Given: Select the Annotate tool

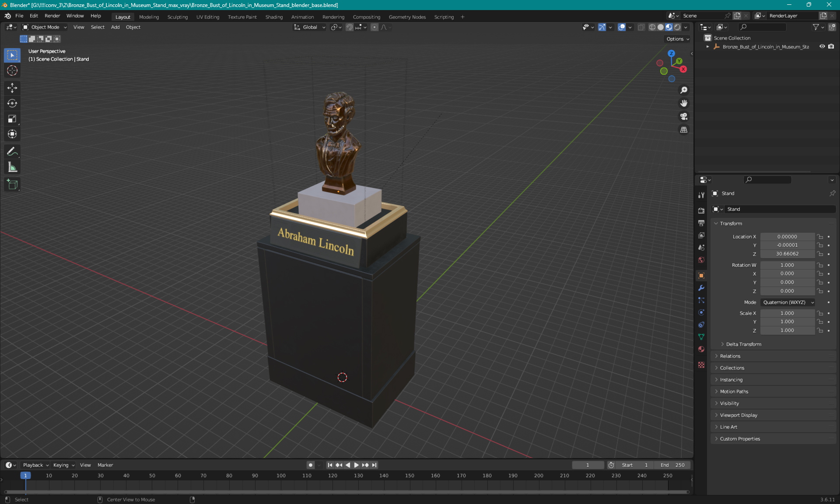Looking at the screenshot, I should tap(12, 152).
